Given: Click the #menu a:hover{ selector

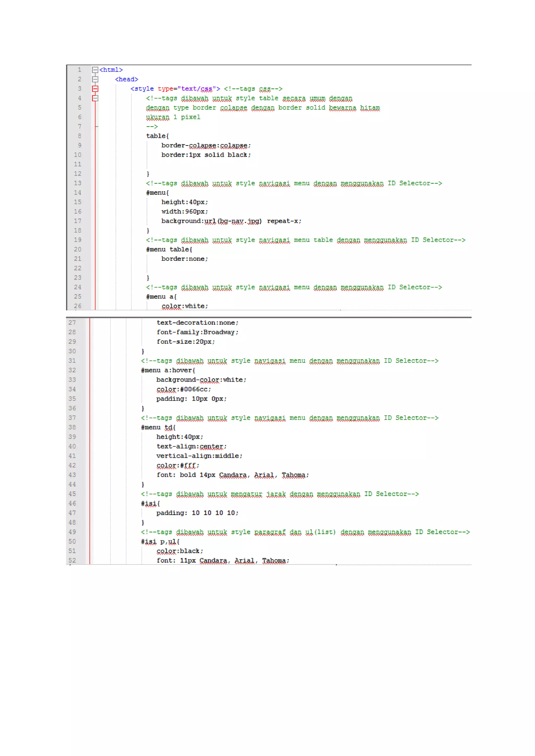Looking at the screenshot, I should tap(168, 370).
